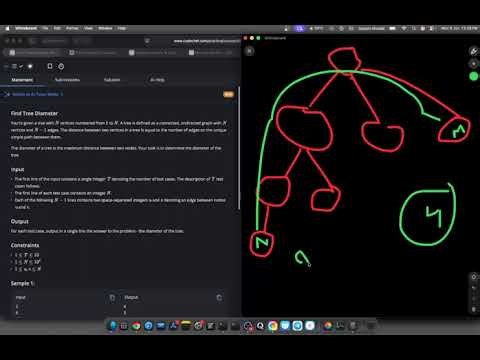Open the first Chrome icon in the Dock
This screenshot has width=480, height=360.
136,326
